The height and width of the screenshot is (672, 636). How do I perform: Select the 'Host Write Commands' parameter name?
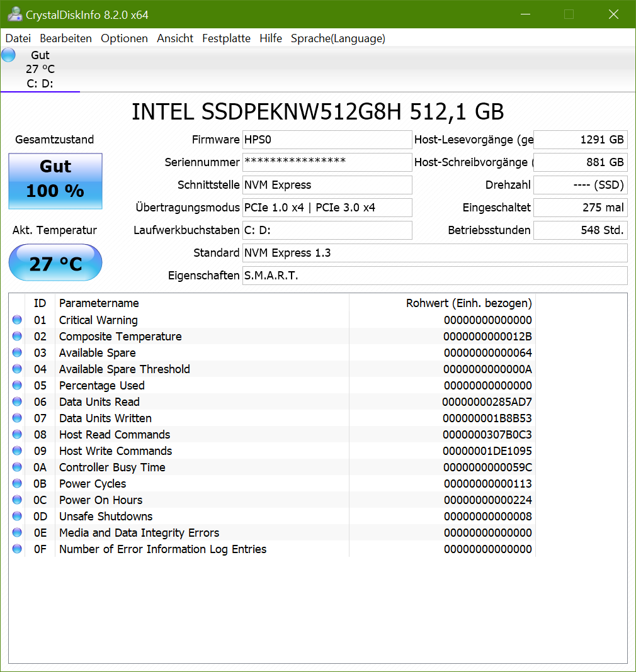(115, 451)
